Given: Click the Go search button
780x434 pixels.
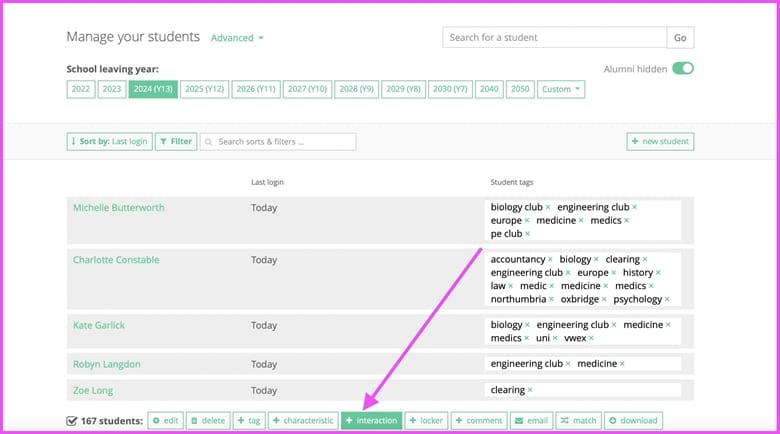Looking at the screenshot, I should tap(680, 38).
